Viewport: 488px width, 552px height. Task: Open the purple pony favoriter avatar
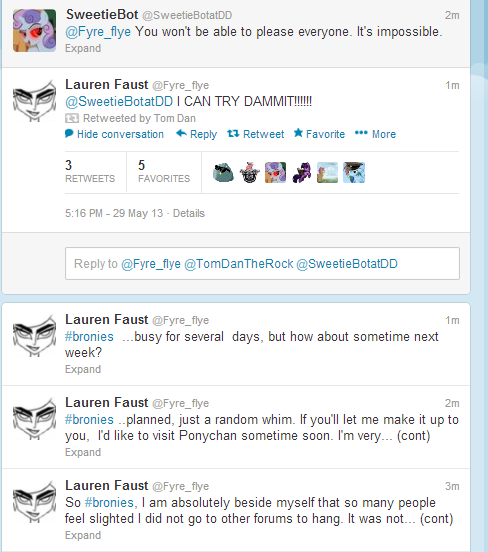tap(301, 172)
